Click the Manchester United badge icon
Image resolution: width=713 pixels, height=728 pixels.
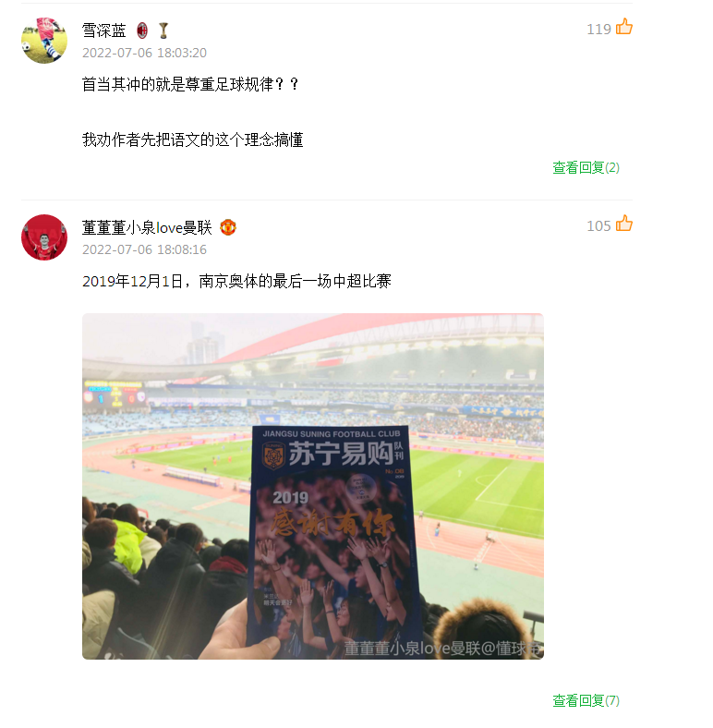coord(228,227)
